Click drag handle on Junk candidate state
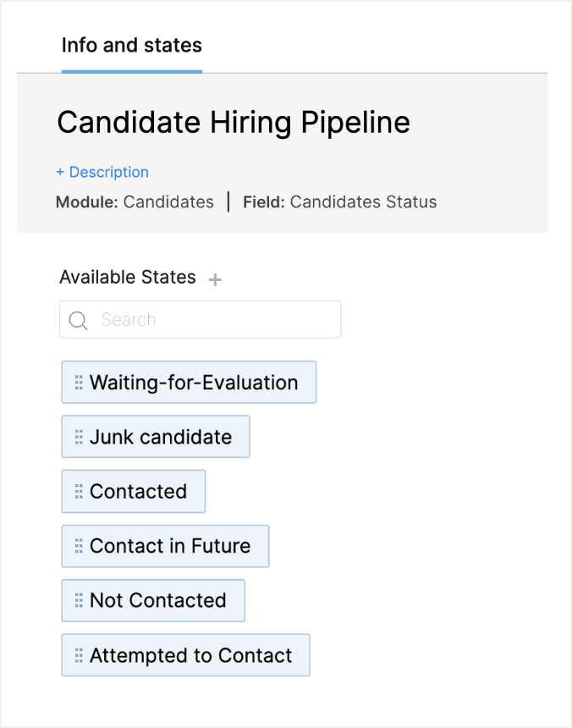Viewport: 572px width, 728px height. pos(79,437)
